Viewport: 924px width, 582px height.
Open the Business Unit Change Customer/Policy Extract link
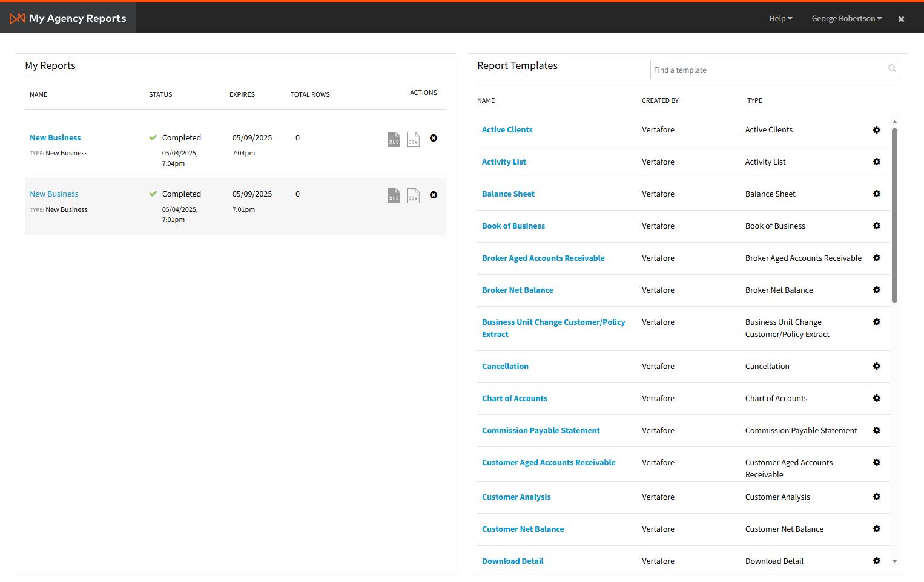coord(553,329)
